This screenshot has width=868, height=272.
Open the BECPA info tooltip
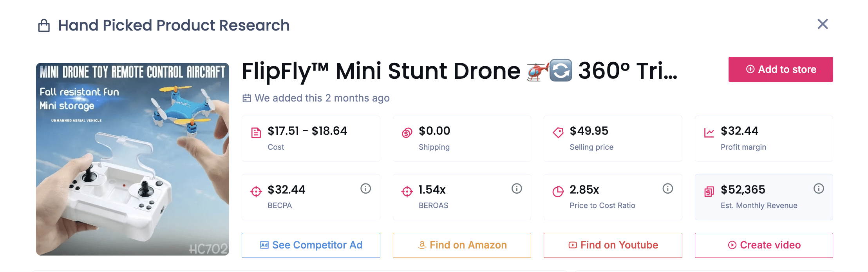(x=366, y=189)
